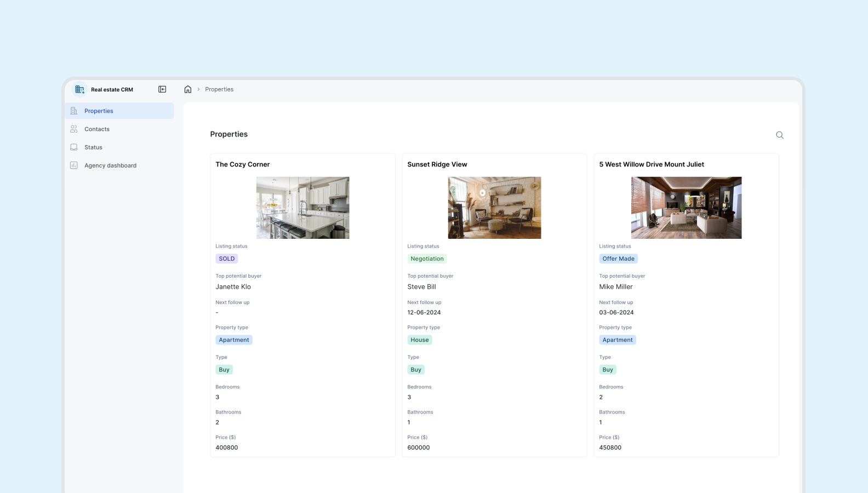Click follow up date 03-06-2024

616,313
